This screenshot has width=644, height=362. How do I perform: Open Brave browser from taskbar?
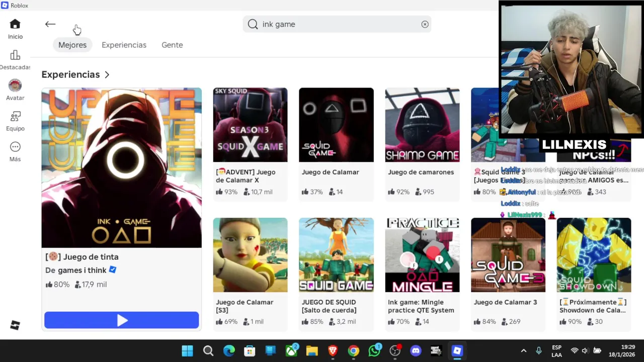point(333,350)
